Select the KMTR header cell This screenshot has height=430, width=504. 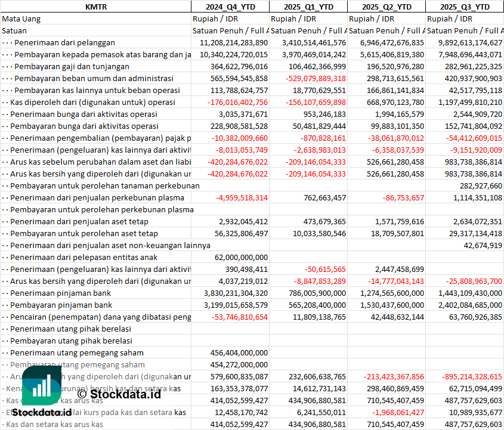click(x=95, y=7)
